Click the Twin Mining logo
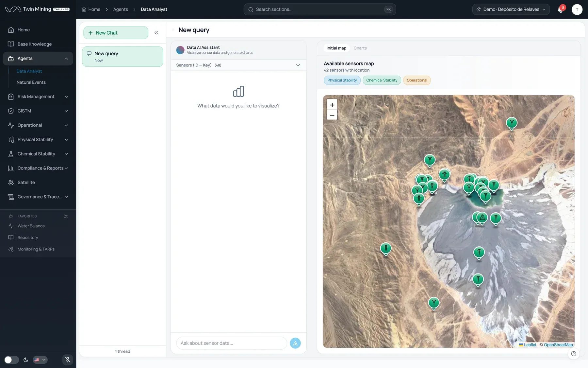This screenshot has height=368, width=588. click(37, 9)
